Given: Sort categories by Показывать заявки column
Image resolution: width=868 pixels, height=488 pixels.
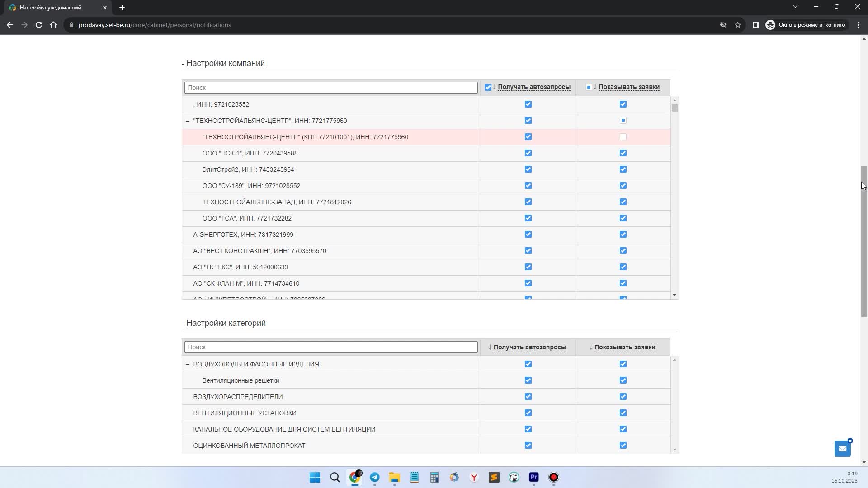Looking at the screenshot, I should tap(625, 347).
